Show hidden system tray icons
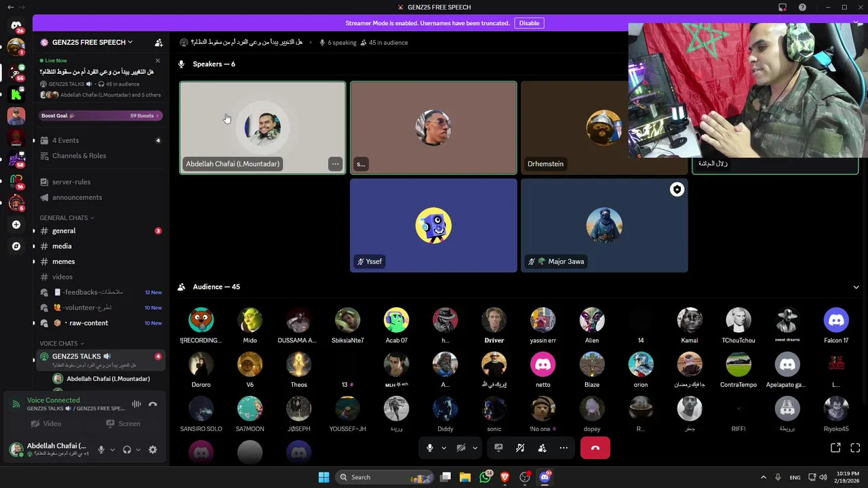 coord(763,477)
